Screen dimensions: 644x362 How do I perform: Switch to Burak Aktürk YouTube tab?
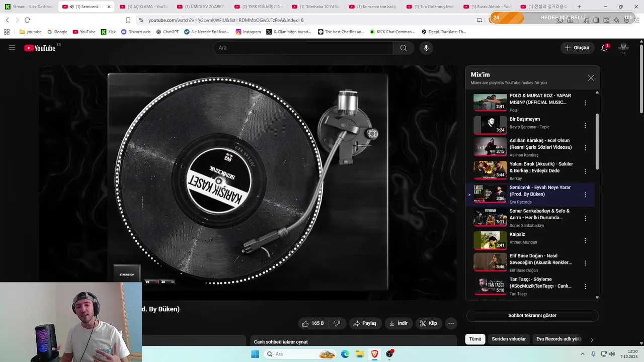click(487, 7)
